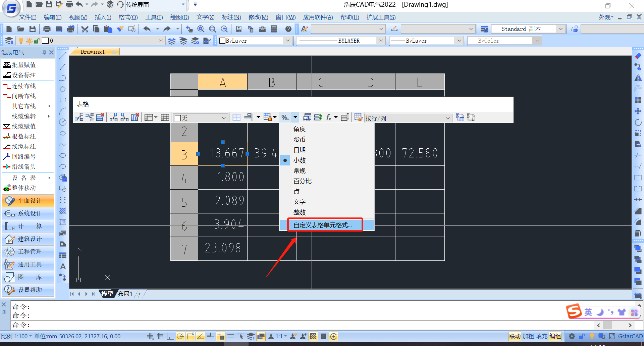The height and width of the screenshot is (346, 644).
Task: Click the layer properties manager icon
Action: click(x=9, y=41)
